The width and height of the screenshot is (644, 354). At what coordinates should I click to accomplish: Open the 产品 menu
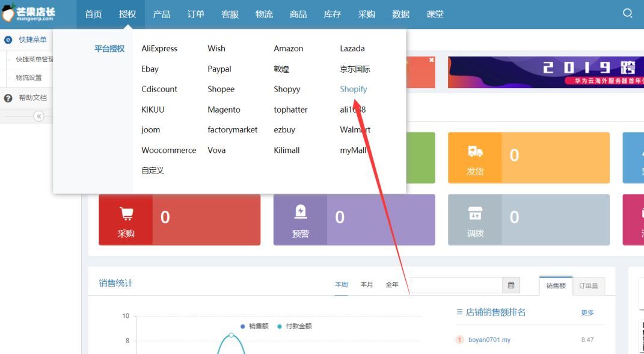coord(161,14)
